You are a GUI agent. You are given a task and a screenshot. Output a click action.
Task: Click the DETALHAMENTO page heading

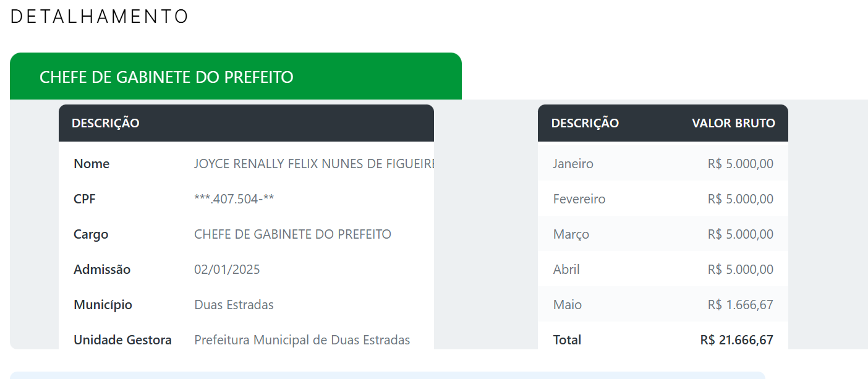pos(100,17)
